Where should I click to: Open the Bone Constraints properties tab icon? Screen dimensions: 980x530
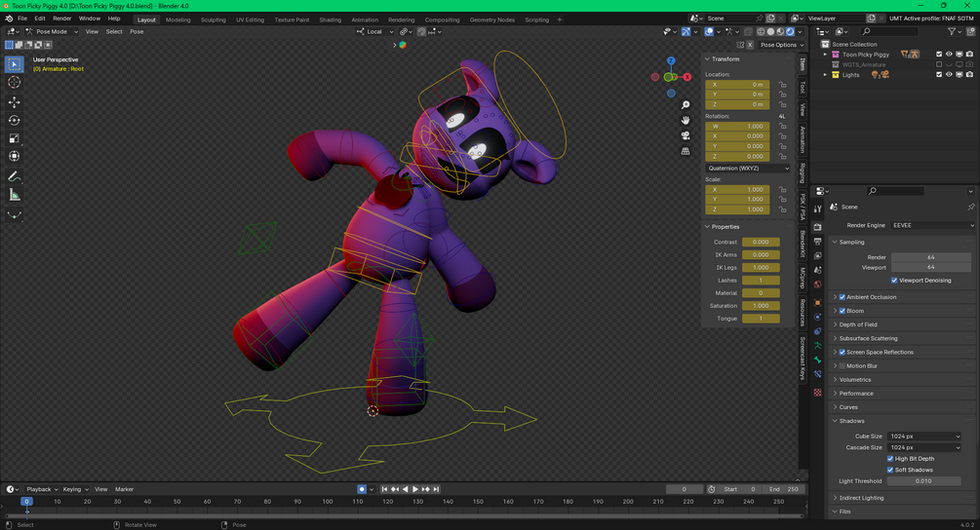(x=817, y=374)
